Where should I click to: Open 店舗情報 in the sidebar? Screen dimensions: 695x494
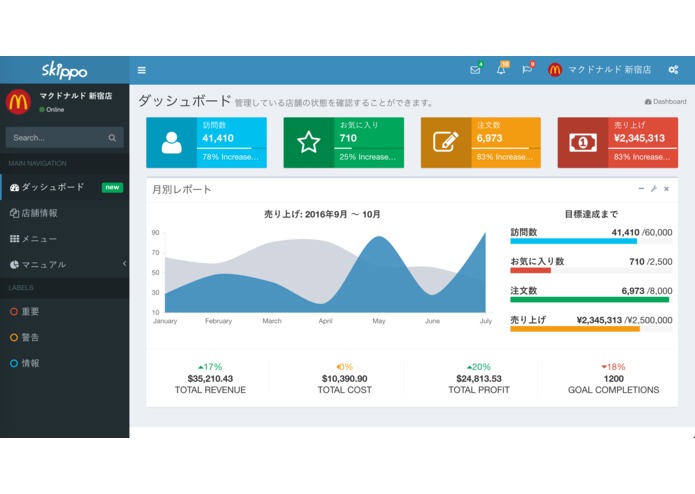pyautogui.click(x=65, y=213)
